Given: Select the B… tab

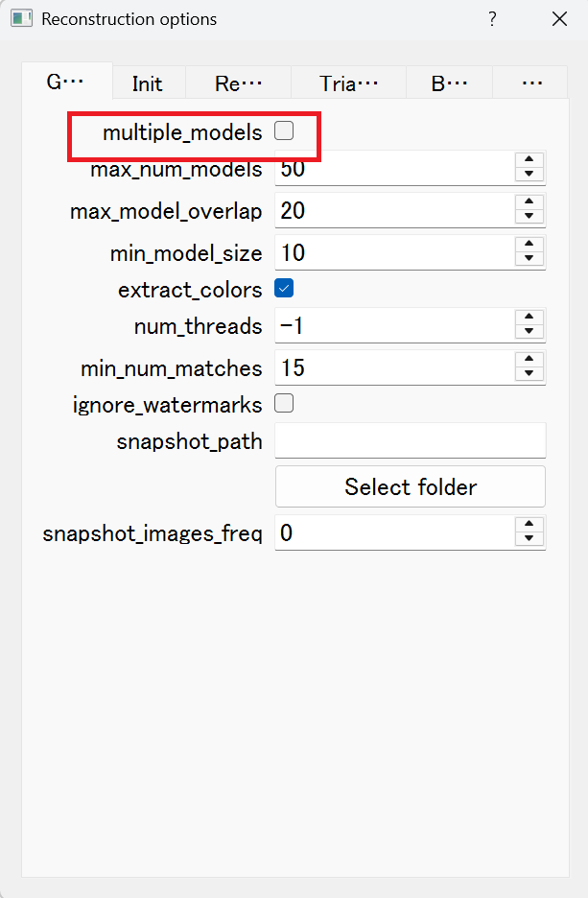Looking at the screenshot, I should pyautogui.click(x=449, y=83).
